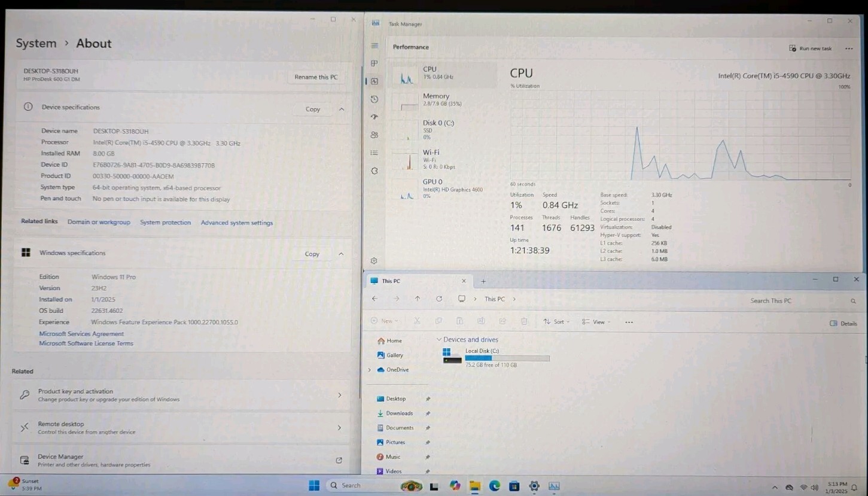Open App history icon in Task Manager
The width and height of the screenshot is (868, 496).
click(374, 99)
